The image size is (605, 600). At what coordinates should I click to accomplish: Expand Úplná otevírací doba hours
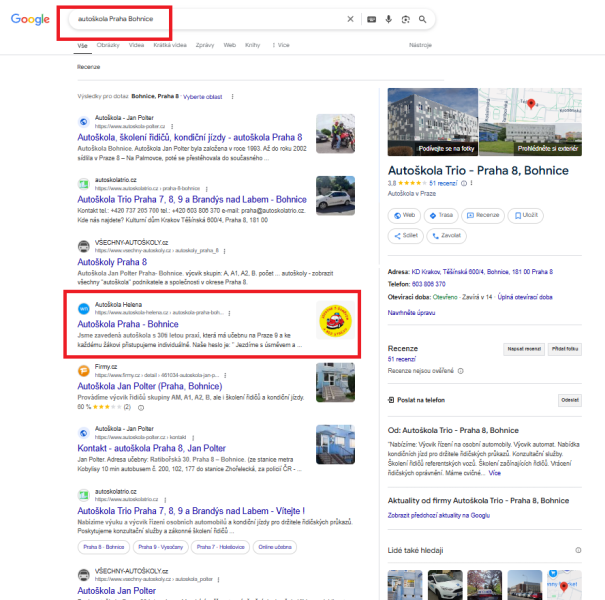click(525, 297)
